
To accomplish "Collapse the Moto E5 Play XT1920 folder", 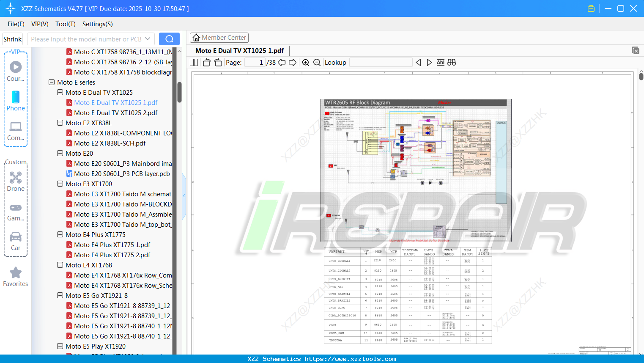I will pos(60,346).
